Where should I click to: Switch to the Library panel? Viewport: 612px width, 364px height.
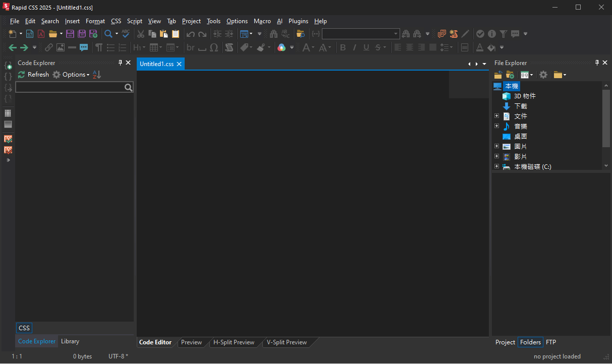pyautogui.click(x=70, y=341)
